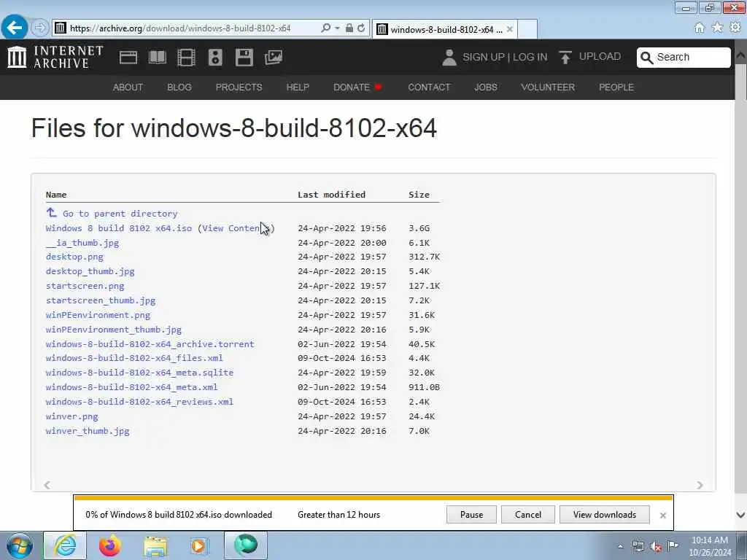Image resolution: width=747 pixels, height=560 pixels.
Task: Open the Video film strip icon
Action: pos(186,58)
